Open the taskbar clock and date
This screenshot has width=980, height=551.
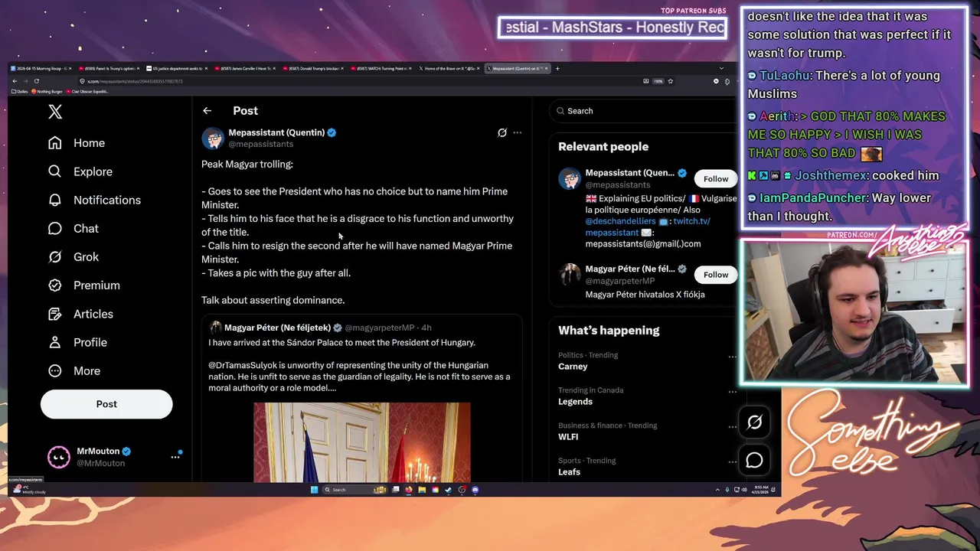[762, 490]
